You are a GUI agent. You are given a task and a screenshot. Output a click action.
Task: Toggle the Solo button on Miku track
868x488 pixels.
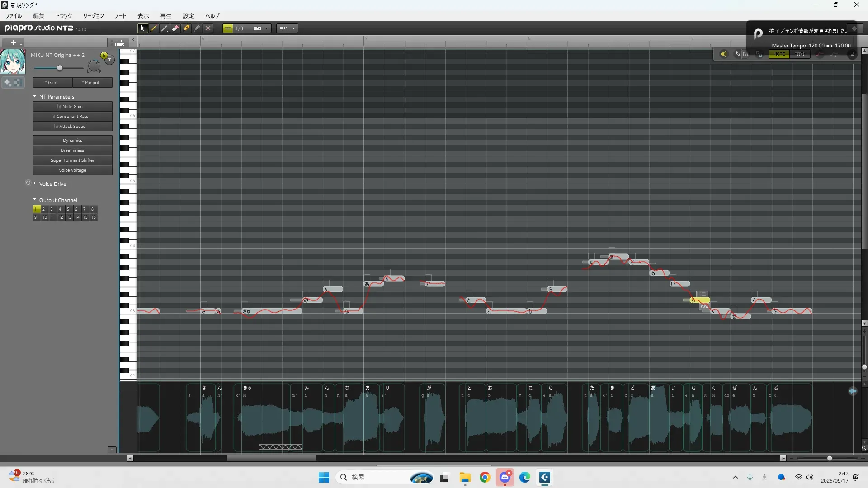click(104, 55)
